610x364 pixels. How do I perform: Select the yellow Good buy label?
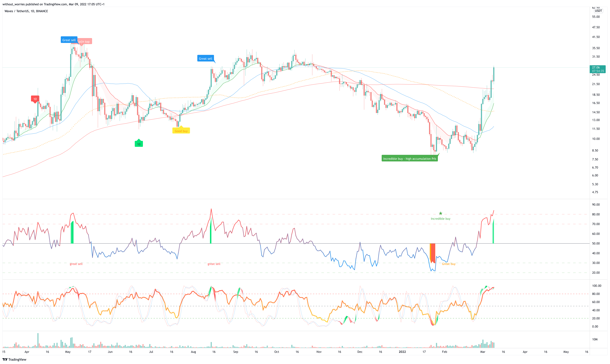(x=181, y=131)
